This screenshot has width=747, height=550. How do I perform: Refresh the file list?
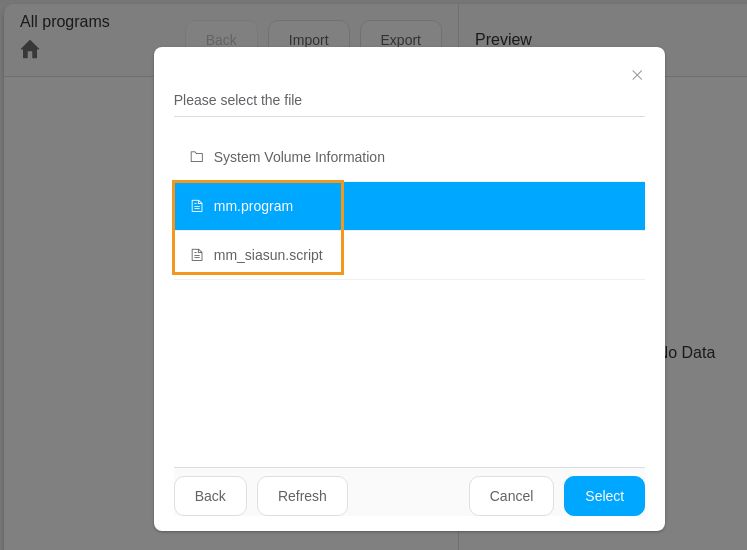[x=302, y=496]
